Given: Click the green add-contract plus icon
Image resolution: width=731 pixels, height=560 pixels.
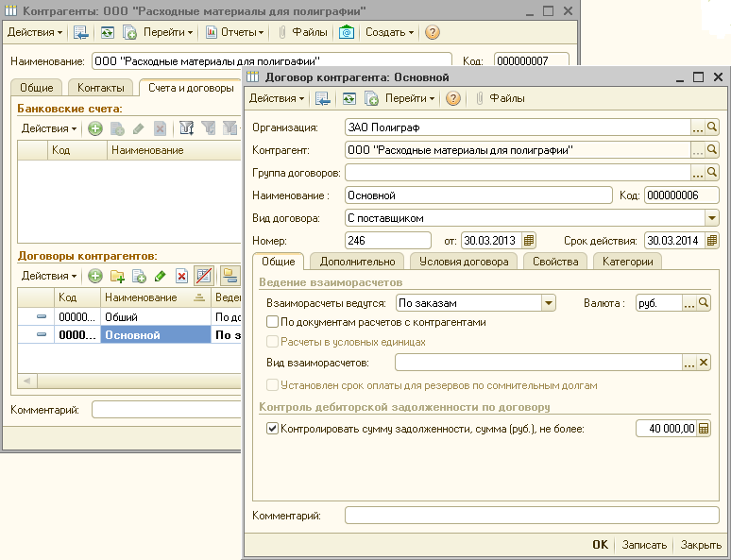Looking at the screenshot, I should (x=95, y=276).
